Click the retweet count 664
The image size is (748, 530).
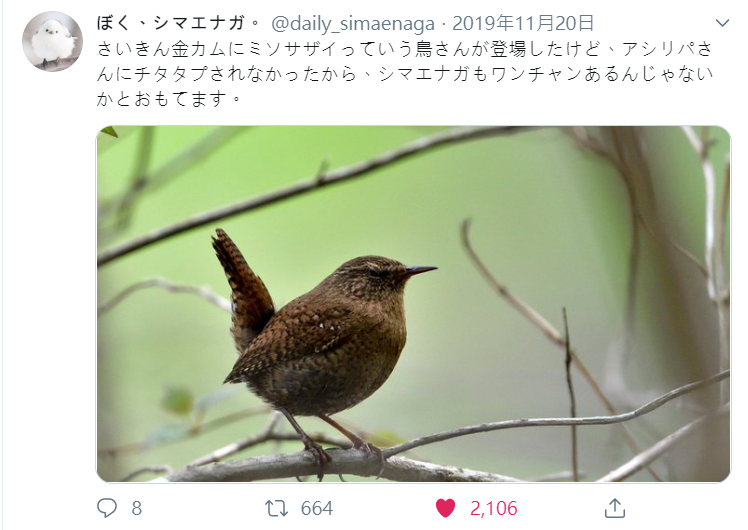pyautogui.click(x=317, y=508)
